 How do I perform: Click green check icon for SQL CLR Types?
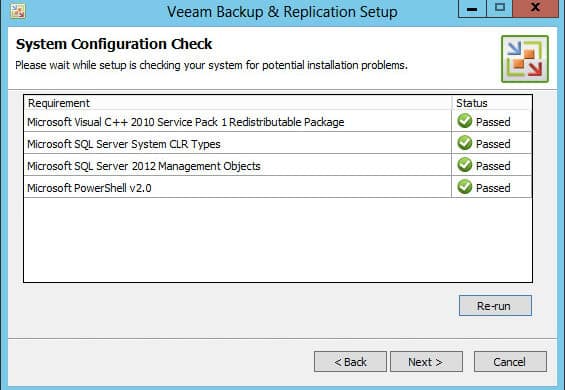[x=465, y=143]
